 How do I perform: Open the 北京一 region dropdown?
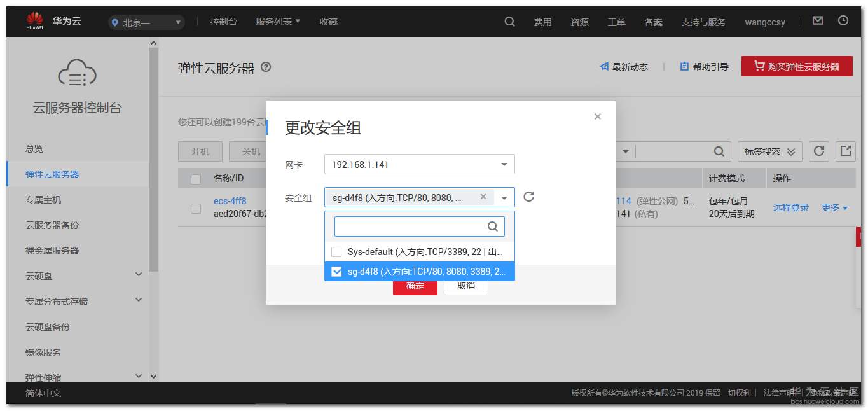pyautogui.click(x=146, y=22)
